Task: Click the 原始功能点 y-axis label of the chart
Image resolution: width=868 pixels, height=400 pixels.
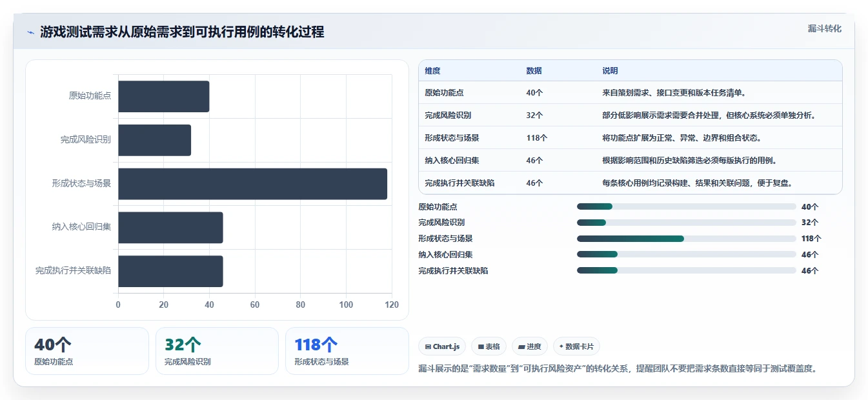Action: click(x=90, y=96)
